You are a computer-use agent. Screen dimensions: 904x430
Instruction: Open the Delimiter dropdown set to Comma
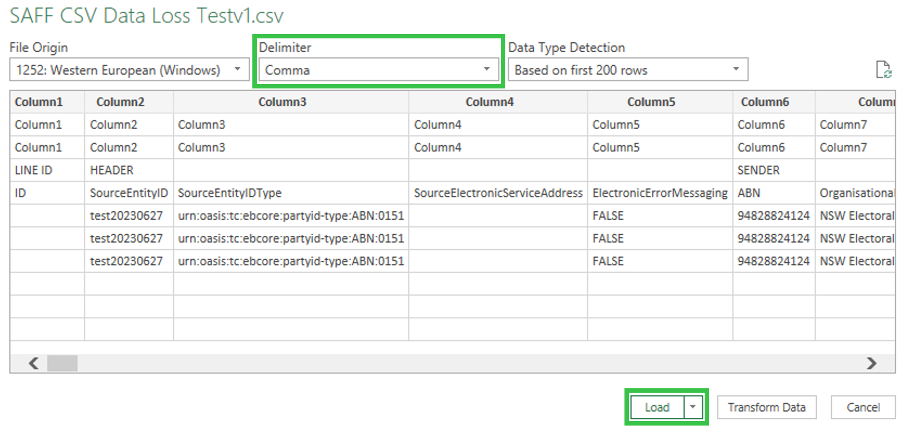point(378,70)
